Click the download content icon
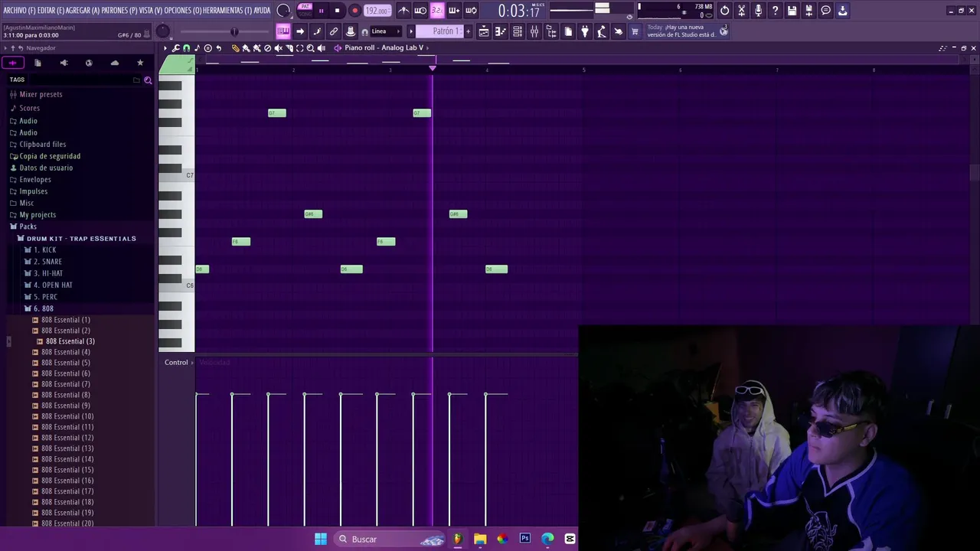This screenshot has width=980, height=551. [x=842, y=11]
